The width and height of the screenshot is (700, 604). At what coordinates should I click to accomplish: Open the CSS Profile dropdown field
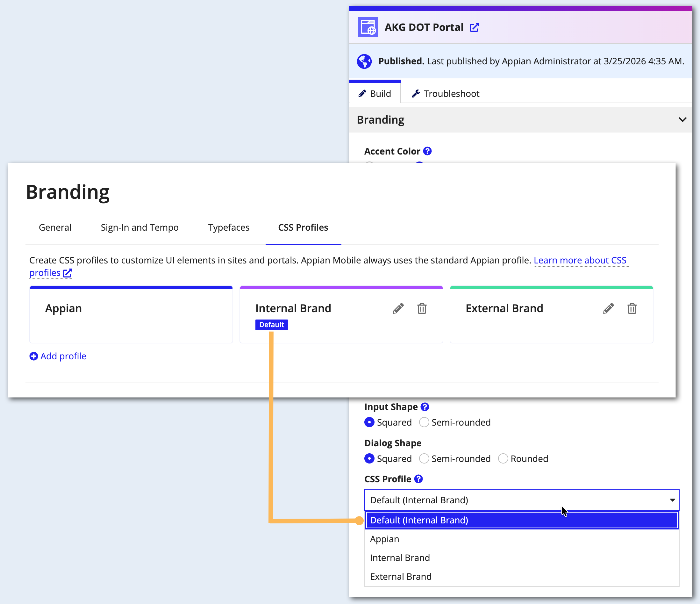[522, 500]
